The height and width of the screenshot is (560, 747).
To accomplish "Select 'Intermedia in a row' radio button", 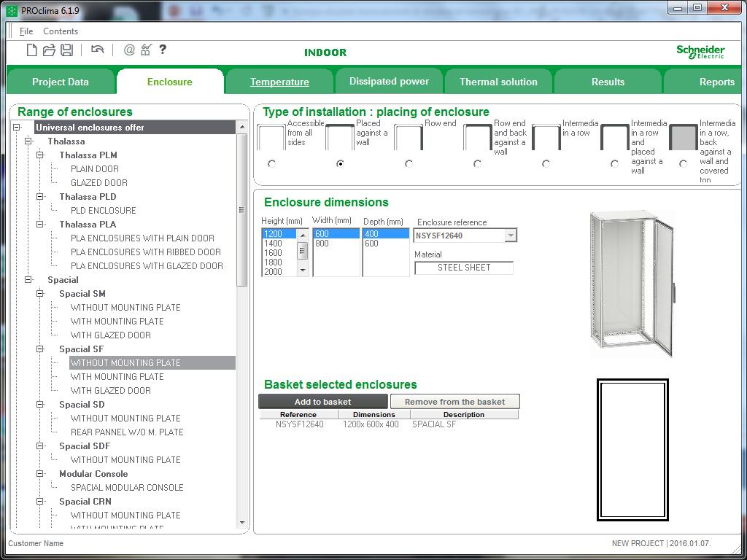I will [546, 163].
